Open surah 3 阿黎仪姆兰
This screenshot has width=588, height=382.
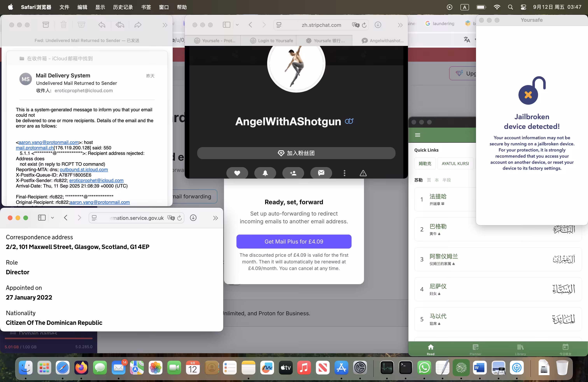click(x=498, y=259)
